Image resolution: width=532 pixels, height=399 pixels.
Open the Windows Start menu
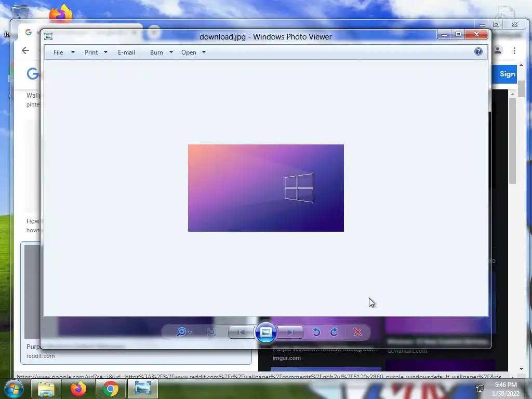pyautogui.click(x=14, y=389)
